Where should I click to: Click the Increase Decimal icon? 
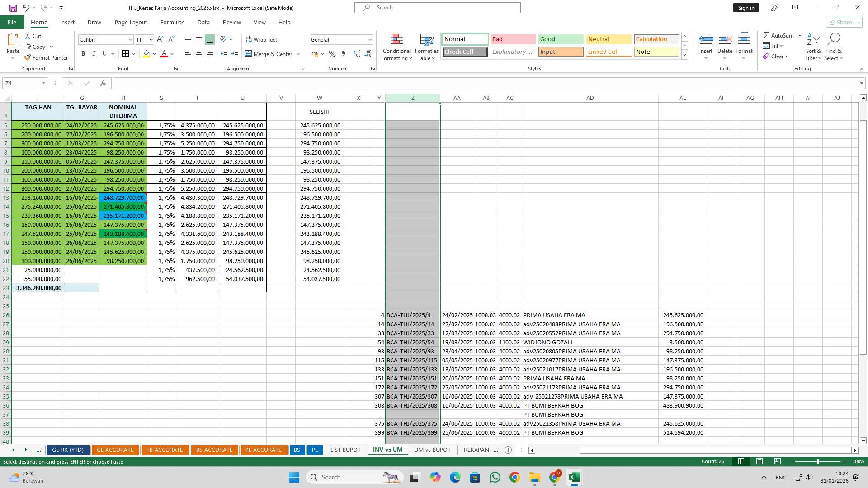[357, 54]
